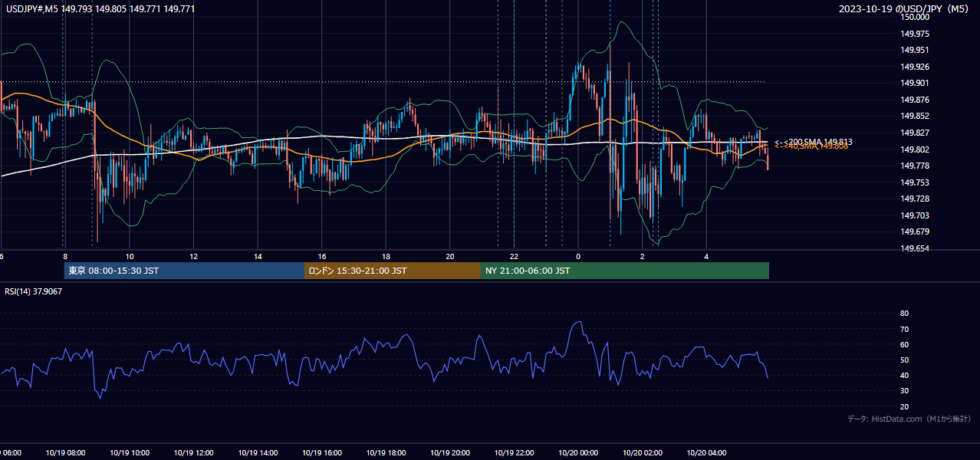
Task: Click the 149.753 price axis label
Action: pos(915,182)
